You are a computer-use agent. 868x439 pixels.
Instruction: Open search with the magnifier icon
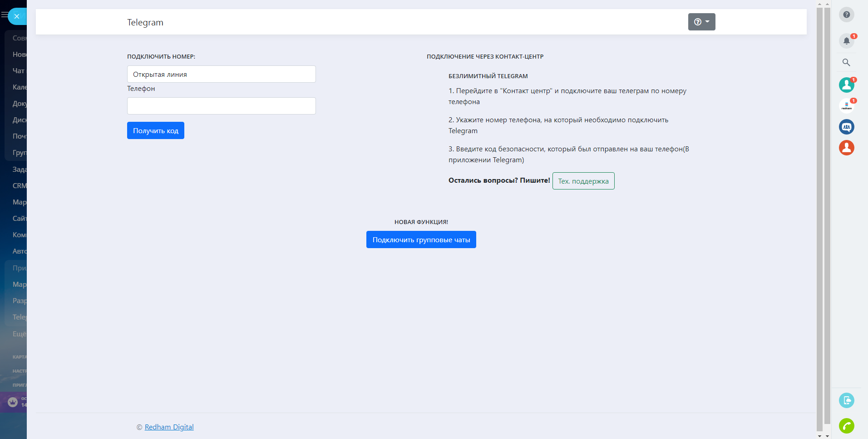(846, 62)
